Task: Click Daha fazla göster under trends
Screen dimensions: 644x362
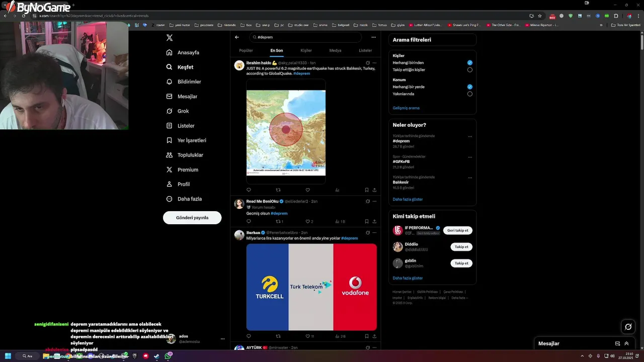Action: tap(408, 200)
